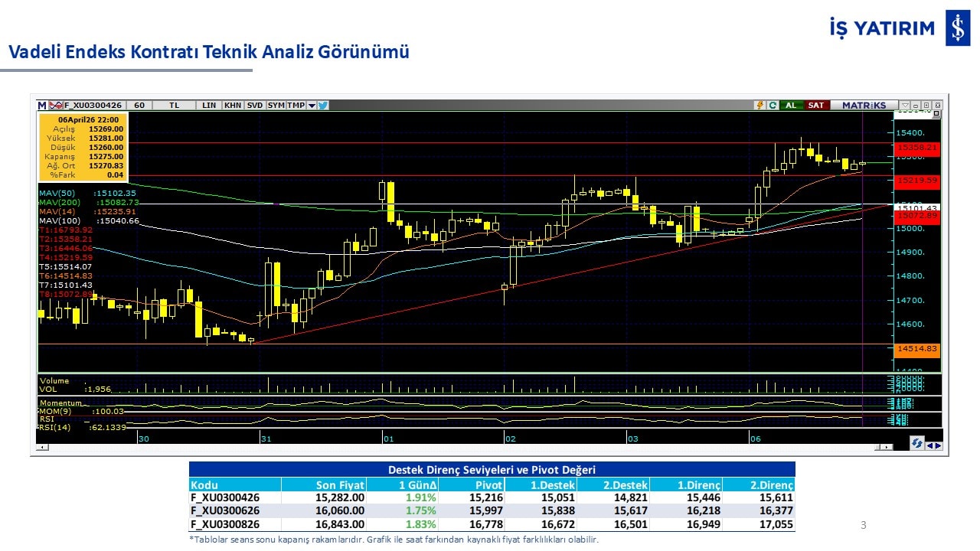The width and height of the screenshot is (980, 551).
Task: Select the TMP toolbar item
Action: [x=296, y=106]
